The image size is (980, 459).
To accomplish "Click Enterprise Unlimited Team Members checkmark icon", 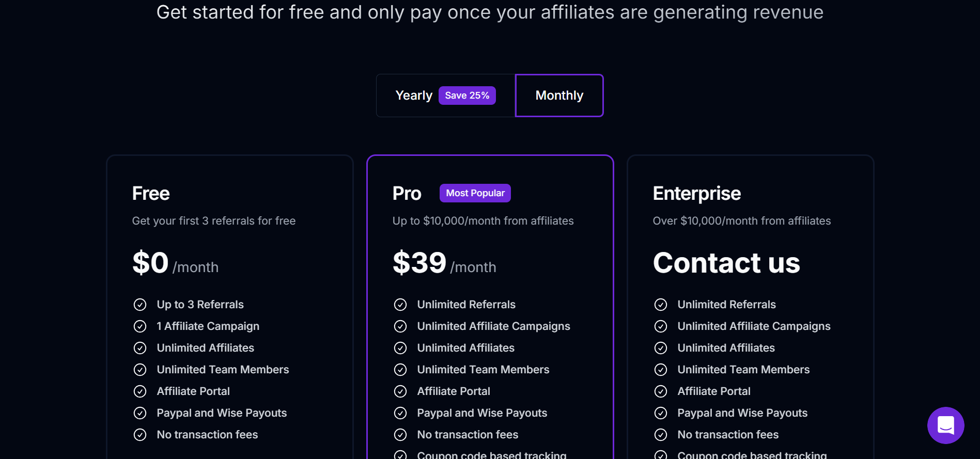I will pyautogui.click(x=661, y=370).
